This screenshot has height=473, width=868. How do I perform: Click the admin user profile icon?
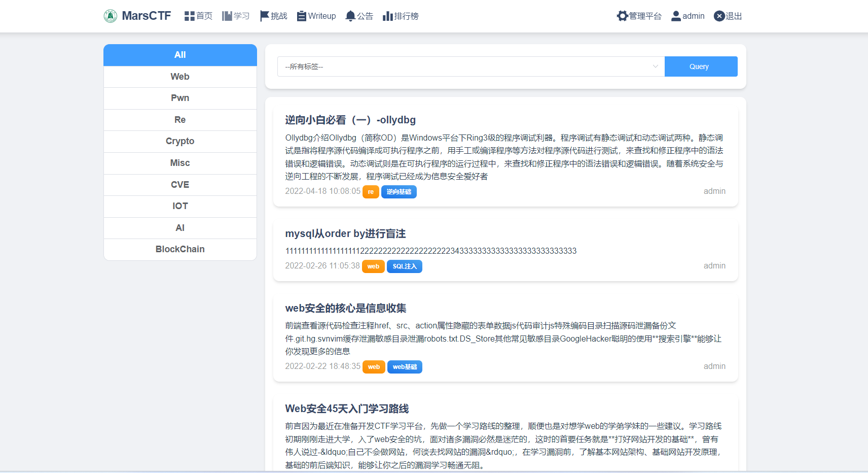(x=676, y=16)
